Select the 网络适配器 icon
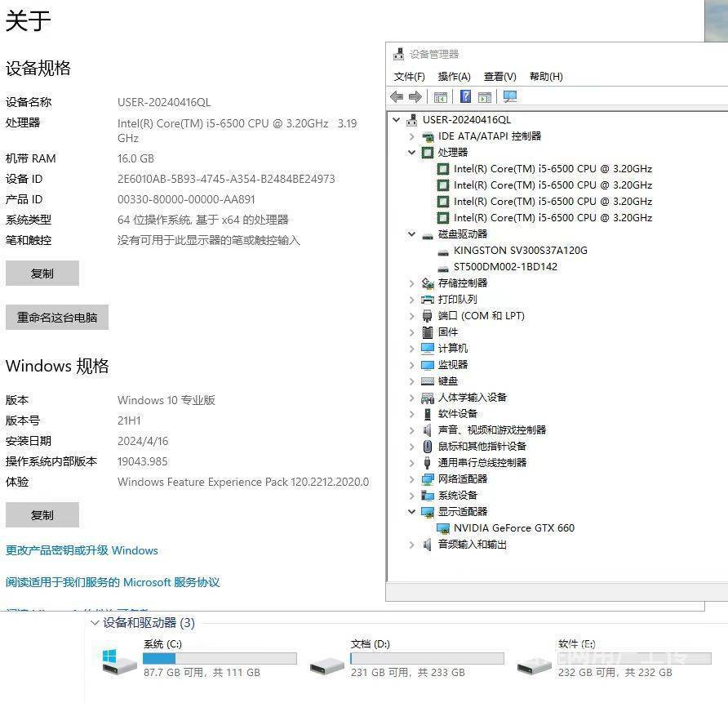 pos(428,479)
